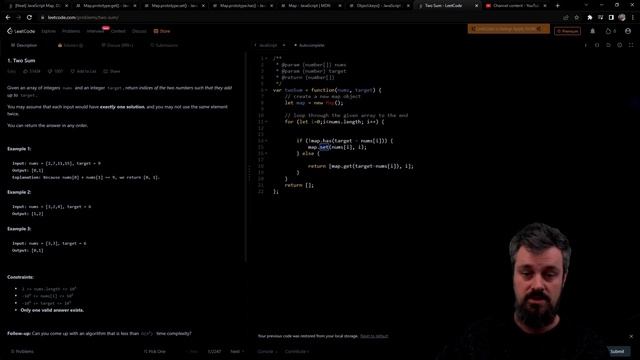This screenshot has height=360, width=640.
Task: Click Add to List
Action: coord(83,71)
